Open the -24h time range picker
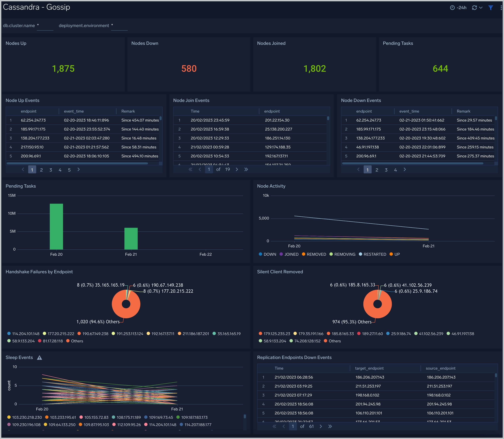This screenshot has width=504, height=439. coord(458,8)
